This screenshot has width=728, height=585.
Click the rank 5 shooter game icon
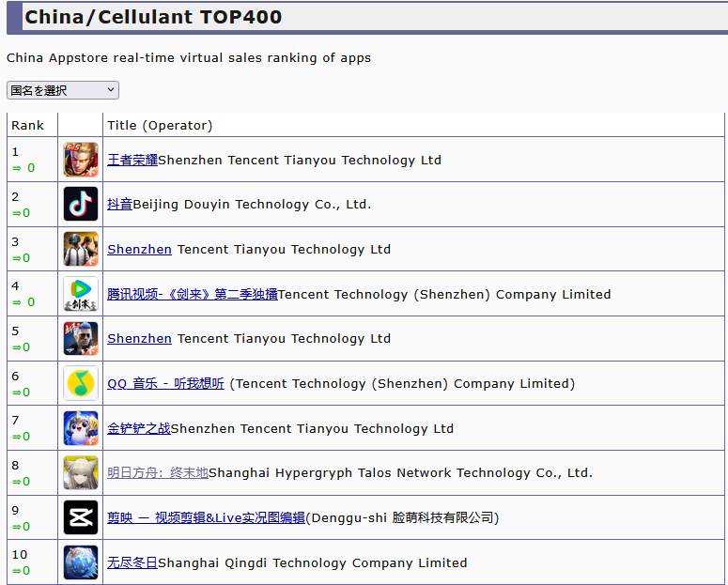click(x=80, y=339)
